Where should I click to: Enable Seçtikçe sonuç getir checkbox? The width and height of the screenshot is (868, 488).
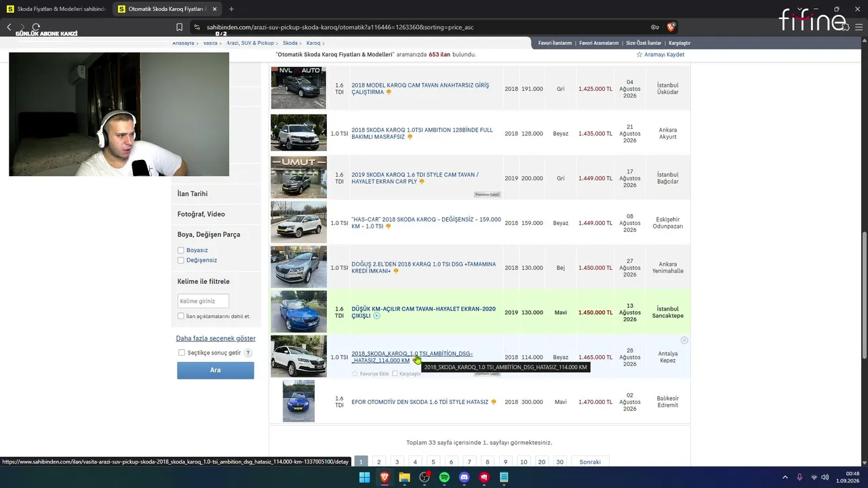click(181, 352)
